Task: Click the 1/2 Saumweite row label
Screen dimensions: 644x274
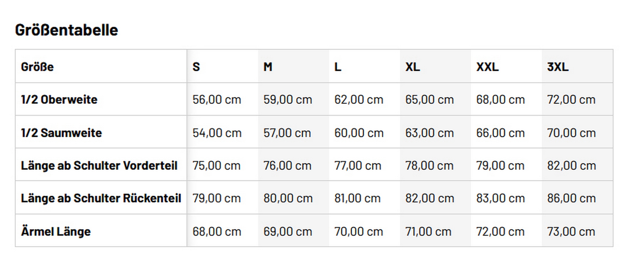Action: coord(62,133)
